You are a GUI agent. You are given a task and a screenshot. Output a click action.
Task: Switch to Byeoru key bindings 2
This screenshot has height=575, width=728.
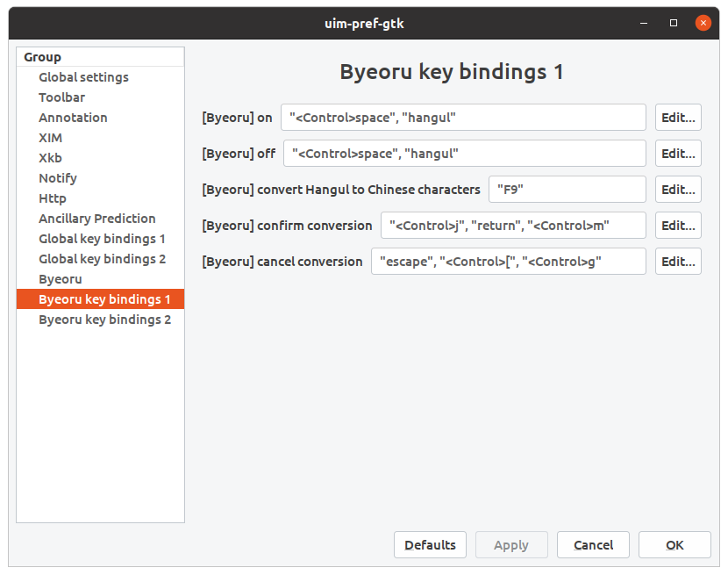coord(100,320)
